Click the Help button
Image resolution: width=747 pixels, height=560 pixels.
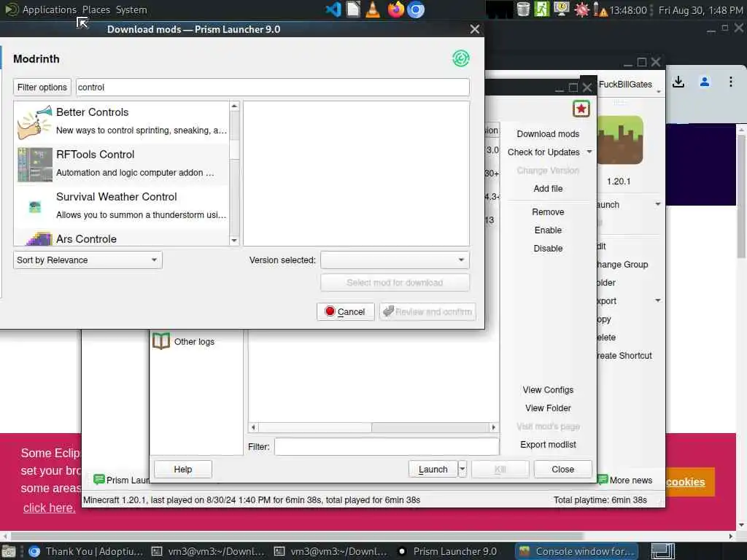183,469
